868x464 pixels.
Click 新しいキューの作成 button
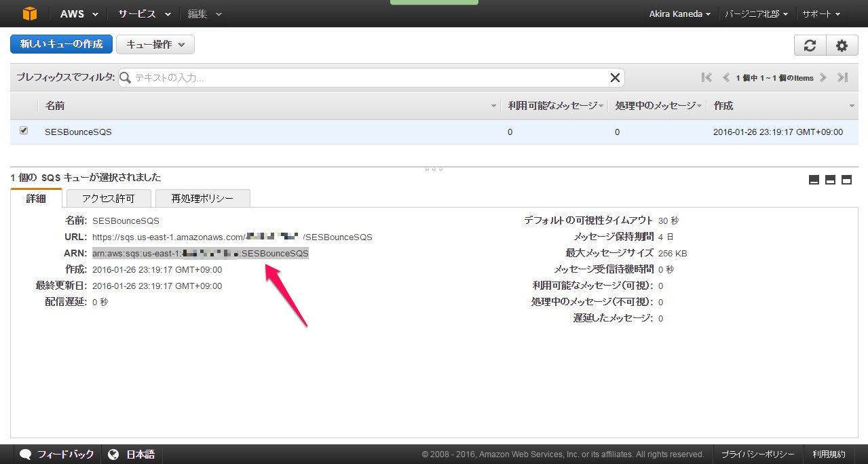point(61,44)
